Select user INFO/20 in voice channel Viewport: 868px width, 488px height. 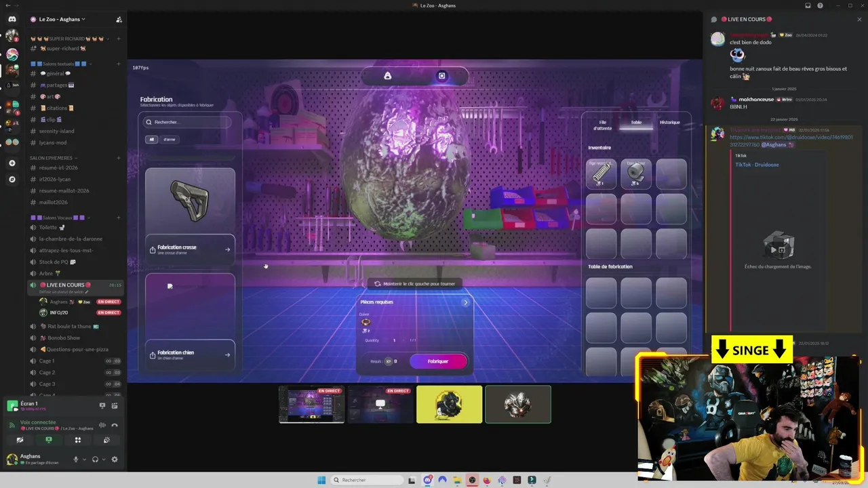point(79,312)
